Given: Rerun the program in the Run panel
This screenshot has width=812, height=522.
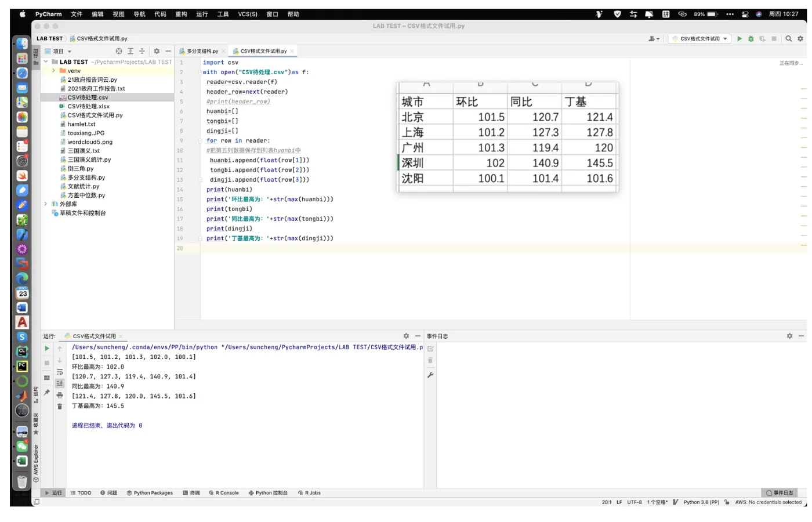Looking at the screenshot, I should [x=47, y=349].
